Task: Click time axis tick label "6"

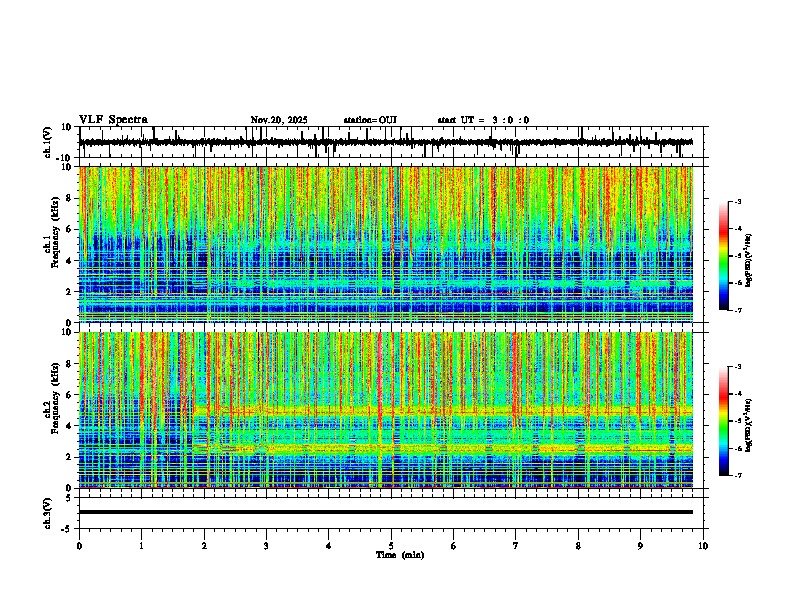Action: point(454,546)
